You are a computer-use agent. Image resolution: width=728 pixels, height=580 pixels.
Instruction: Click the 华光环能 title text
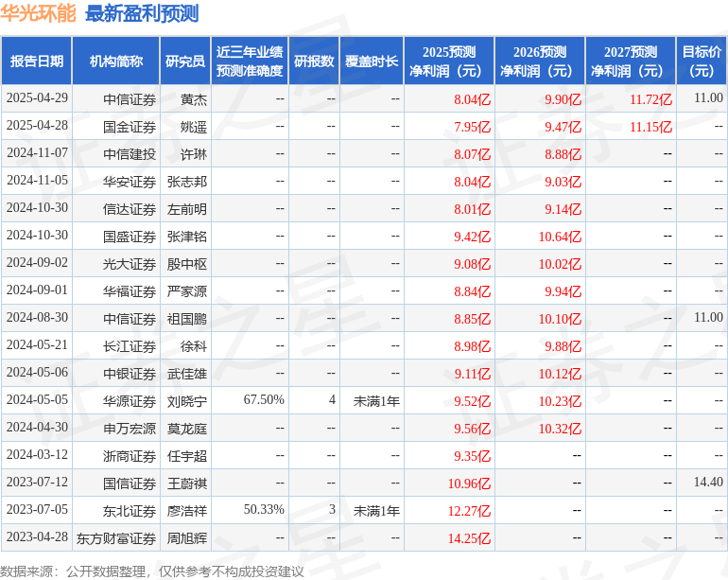tap(38, 13)
